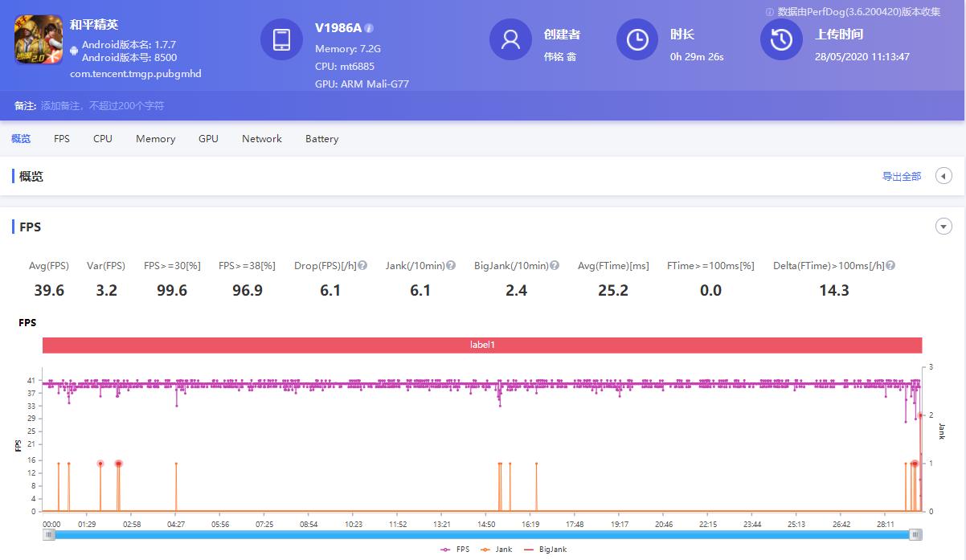Screen dimensions: 966x560
Task: Click the device phone icon beside V1986A
Action: [x=281, y=39]
